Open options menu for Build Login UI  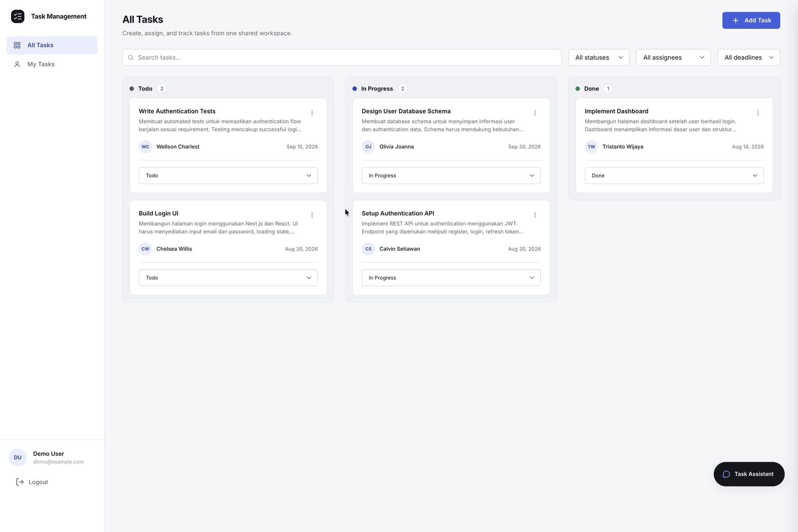click(x=312, y=215)
